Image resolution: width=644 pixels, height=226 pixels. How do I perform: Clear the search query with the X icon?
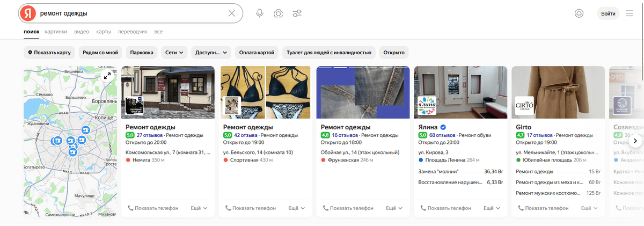(232, 13)
